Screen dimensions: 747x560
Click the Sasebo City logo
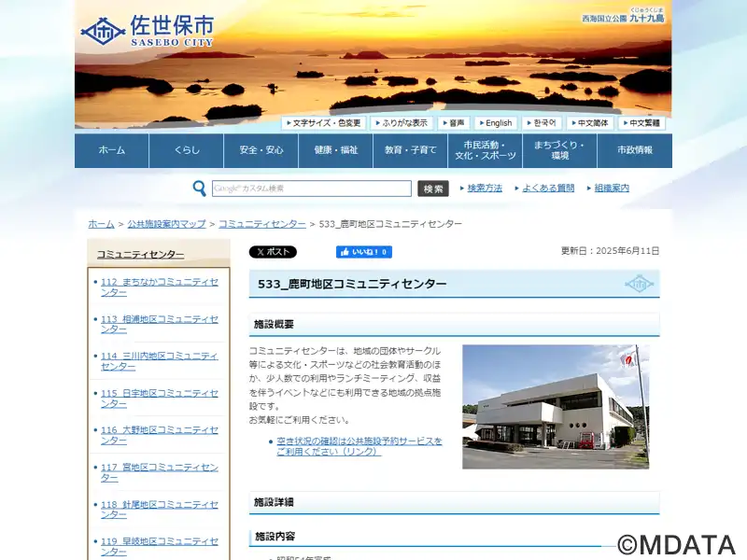pyautogui.click(x=147, y=31)
